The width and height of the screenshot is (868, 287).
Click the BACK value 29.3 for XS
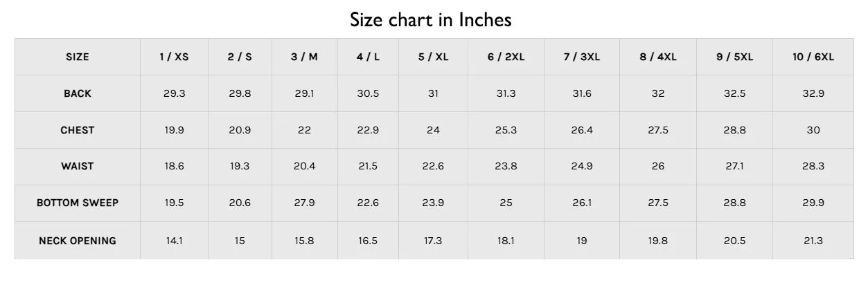click(x=174, y=93)
